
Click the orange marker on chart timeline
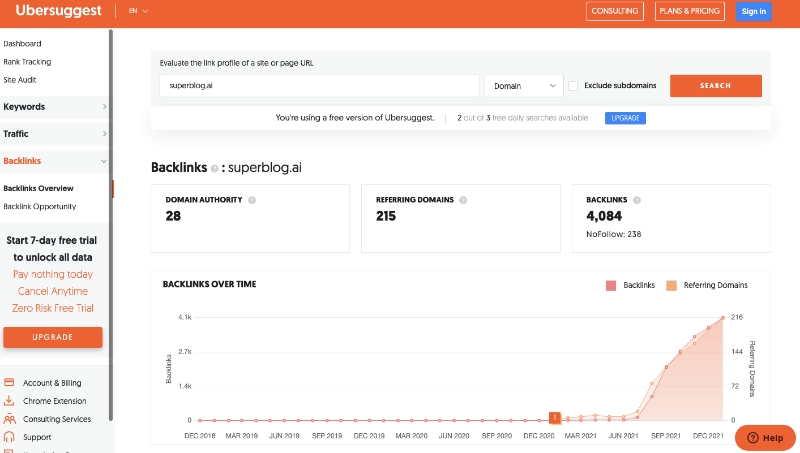tap(555, 418)
